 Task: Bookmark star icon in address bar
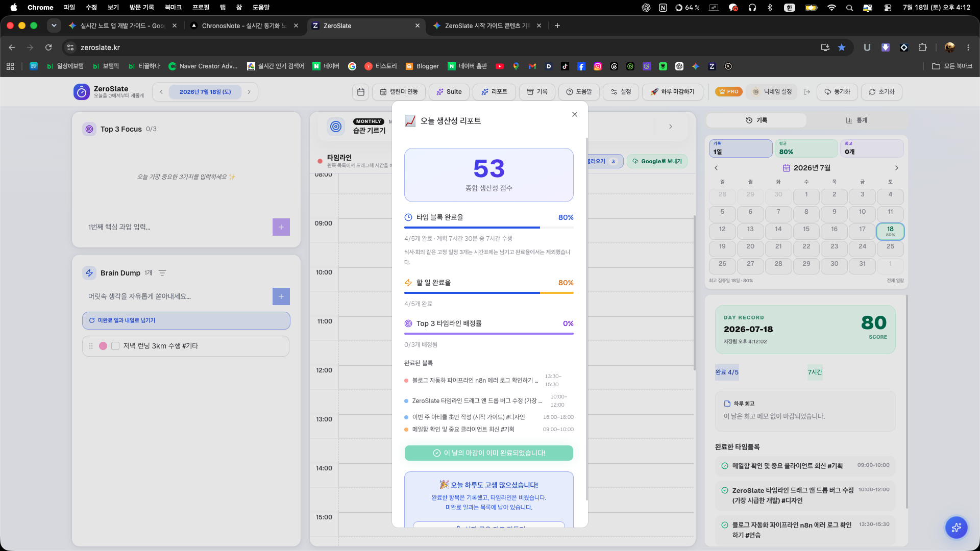[x=842, y=47]
